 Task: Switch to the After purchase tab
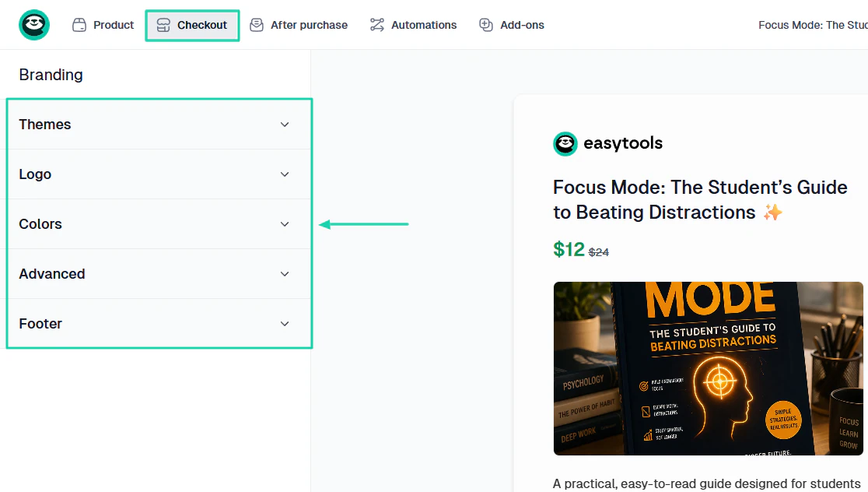(x=299, y=25)
